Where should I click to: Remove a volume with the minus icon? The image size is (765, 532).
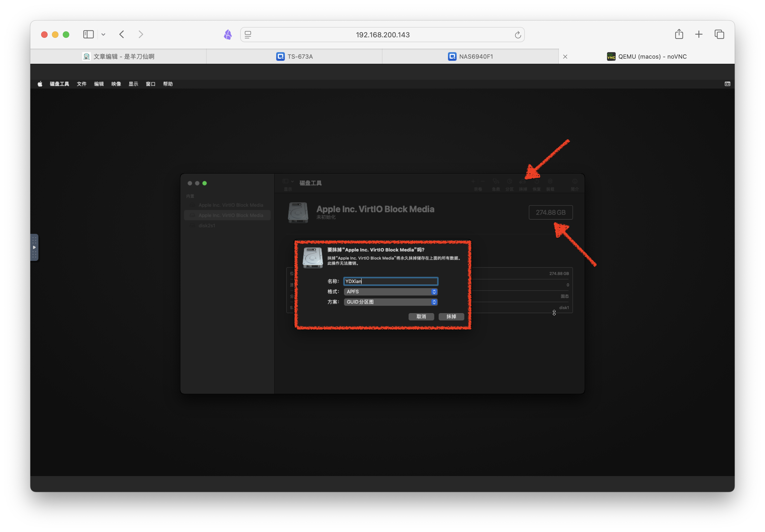pos(483,181)
